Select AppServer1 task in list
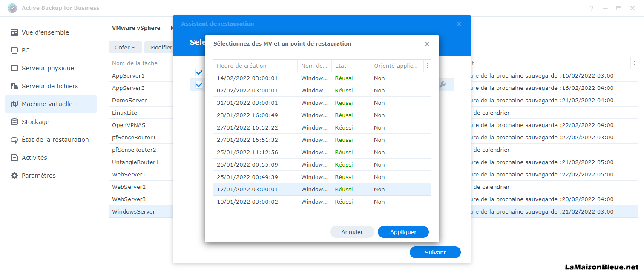 tap(128, 75)
